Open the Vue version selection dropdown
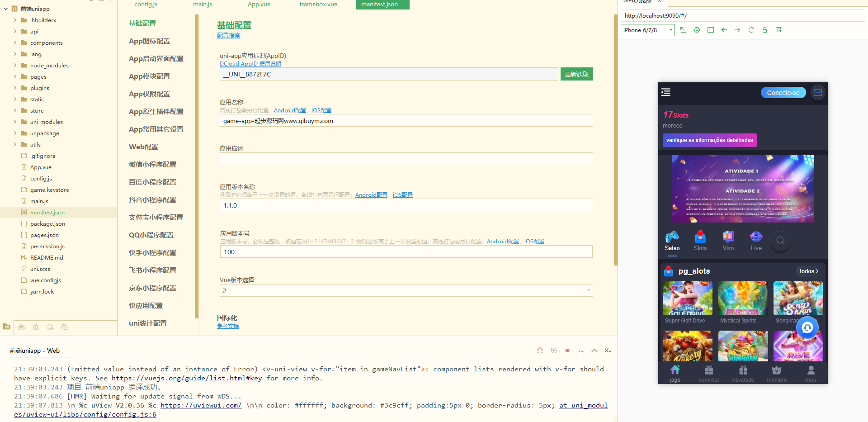Image resolution: width=868 pixels, height=422 pixels. pos(406,291)
